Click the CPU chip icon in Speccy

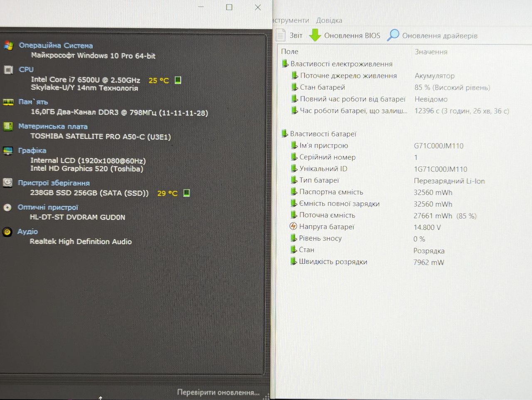pyautogui.click(x=8, y=70)
